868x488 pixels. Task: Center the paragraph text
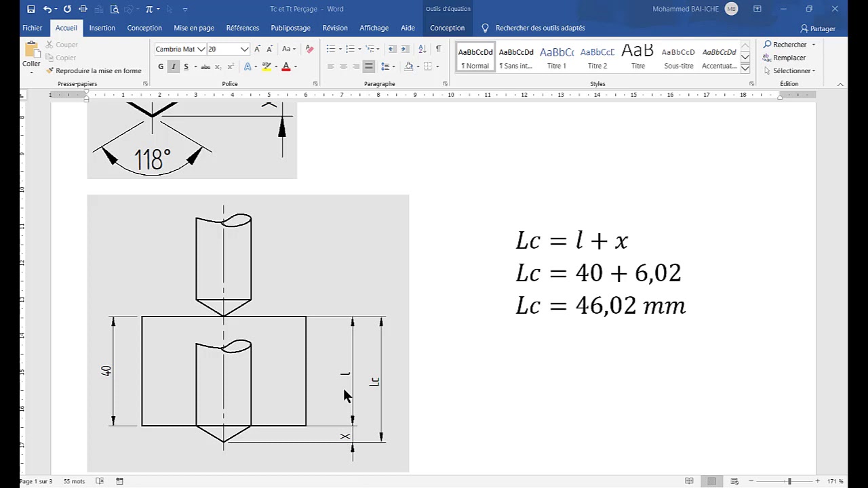point(343,66)
